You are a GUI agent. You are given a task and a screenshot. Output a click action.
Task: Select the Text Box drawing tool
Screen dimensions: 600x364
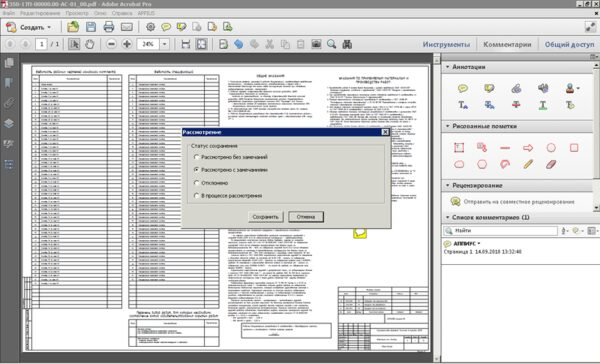point(459,148)
